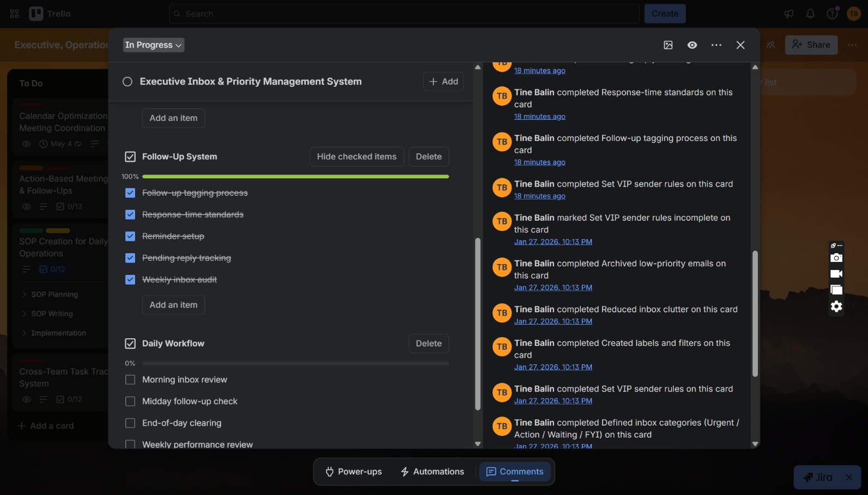This screenshot has height=495, width=868.
Task: Hide checked items in Follow-Up System
Action: [357, 157]
